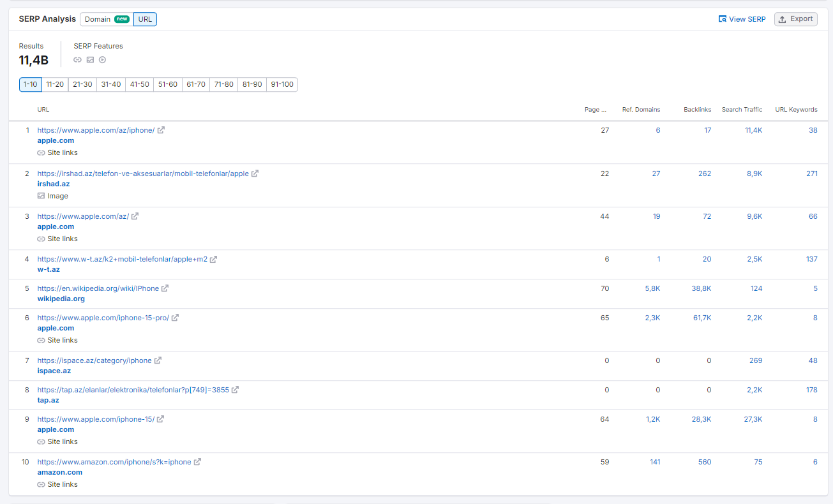Click the Export button
This screenshot has width=833, height=504.
pos(796,19)
